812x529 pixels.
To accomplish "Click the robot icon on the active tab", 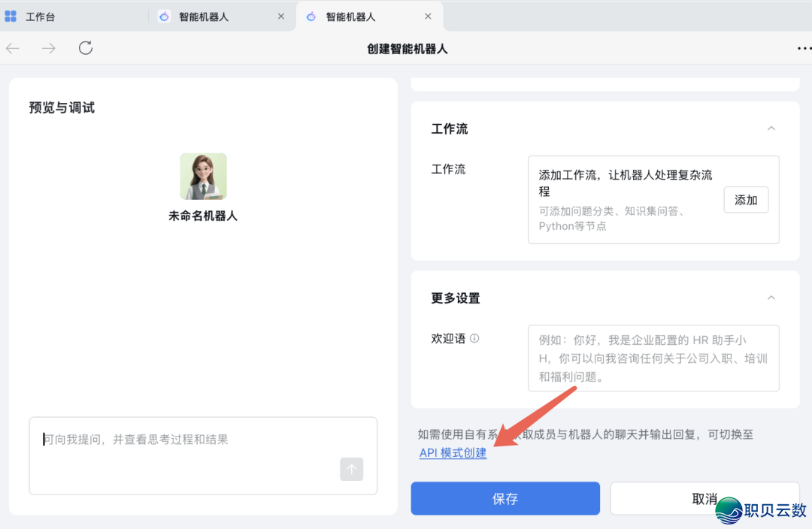I will pyautogui.click(x=311, y=16).
